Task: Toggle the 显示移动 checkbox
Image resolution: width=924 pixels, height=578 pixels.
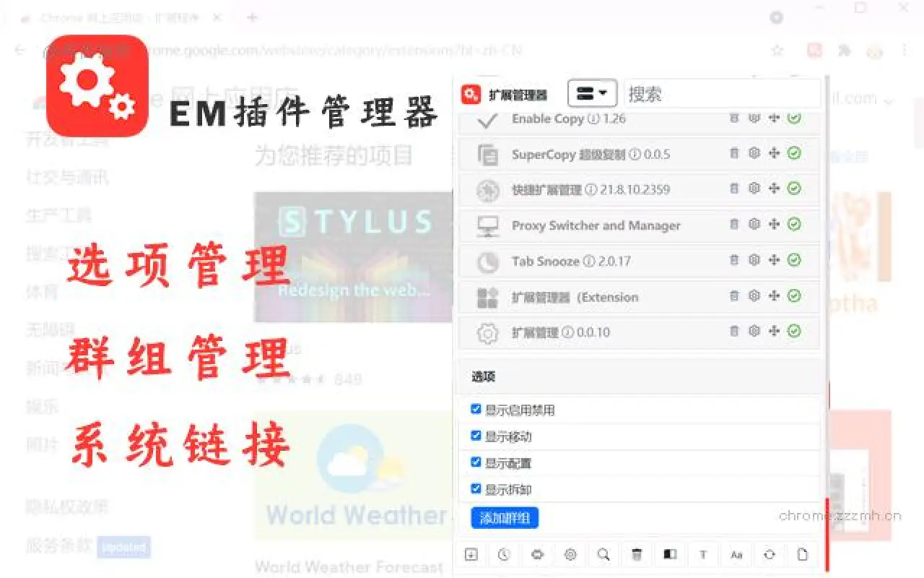Action: 476,435
